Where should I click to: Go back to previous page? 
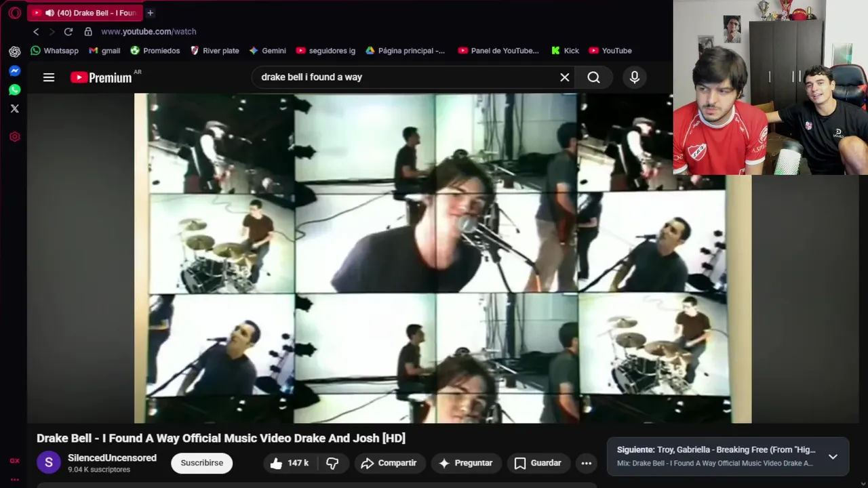[x=36, y=32]
